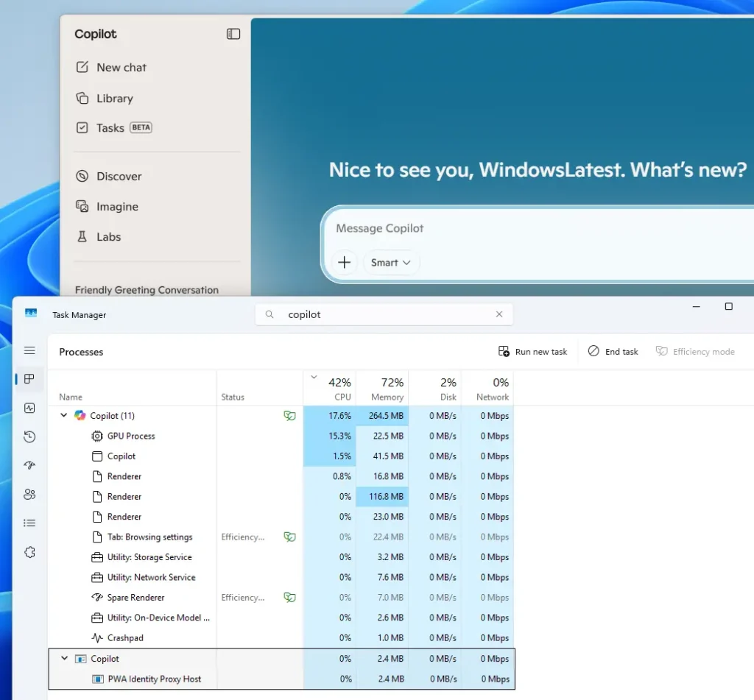Click the End task button
The width and height of the screenshot is (754, 700).
pos(613,351)
